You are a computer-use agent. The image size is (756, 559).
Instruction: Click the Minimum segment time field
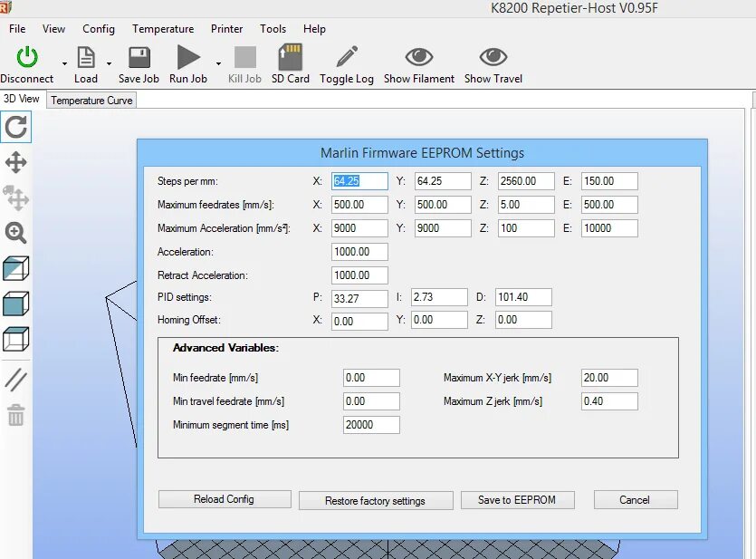pos(371,425)
